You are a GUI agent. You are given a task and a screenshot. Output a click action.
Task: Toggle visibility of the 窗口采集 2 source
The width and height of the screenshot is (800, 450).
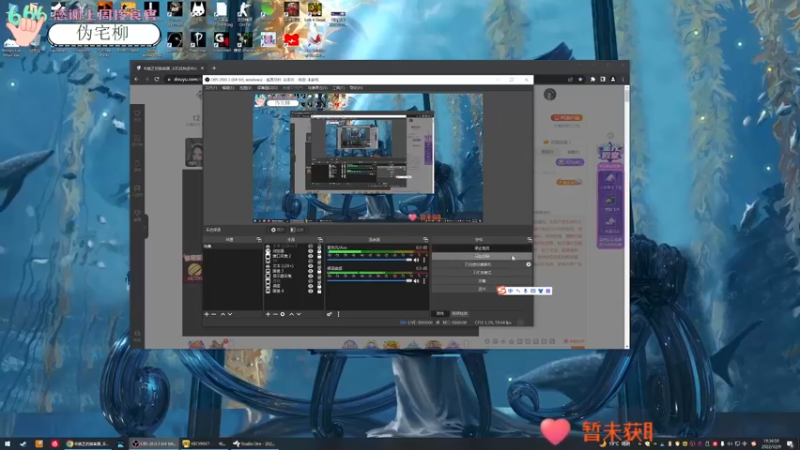310,256
